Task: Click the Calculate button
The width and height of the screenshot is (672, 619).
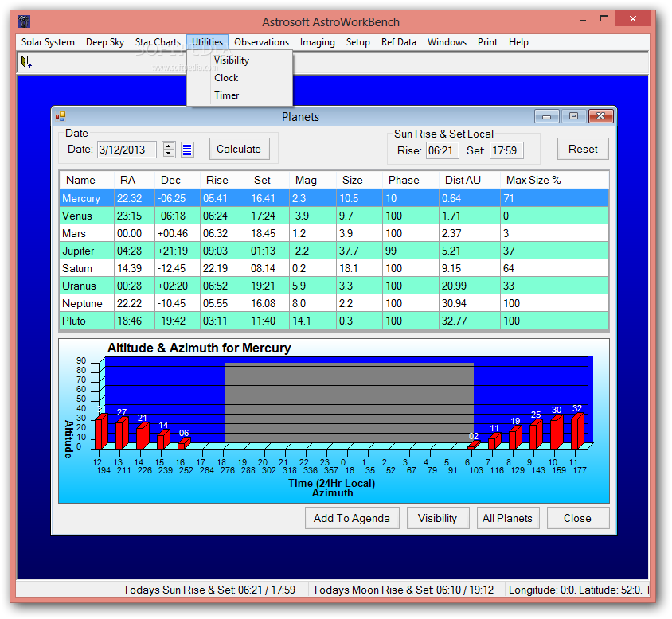Action: (x=239, y=149)
